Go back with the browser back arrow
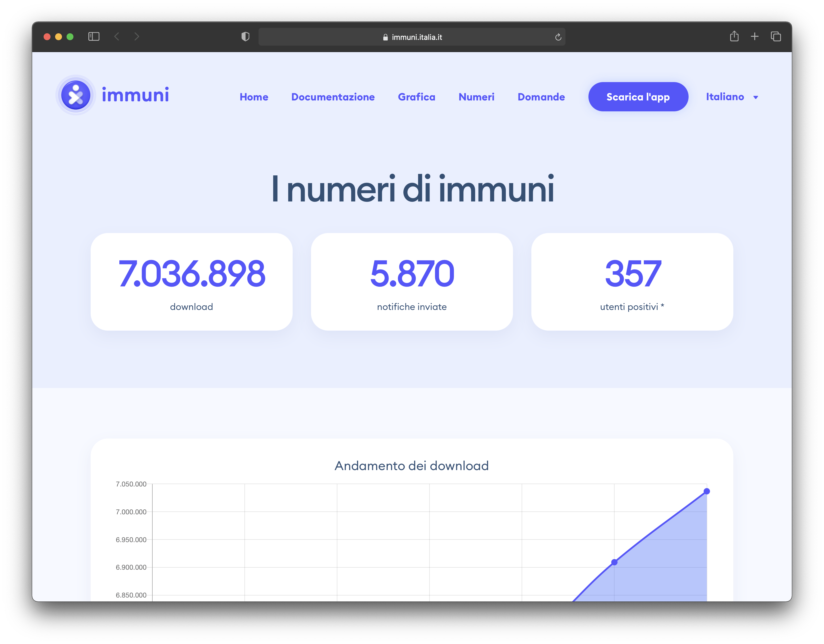 (x=117, y=37)
